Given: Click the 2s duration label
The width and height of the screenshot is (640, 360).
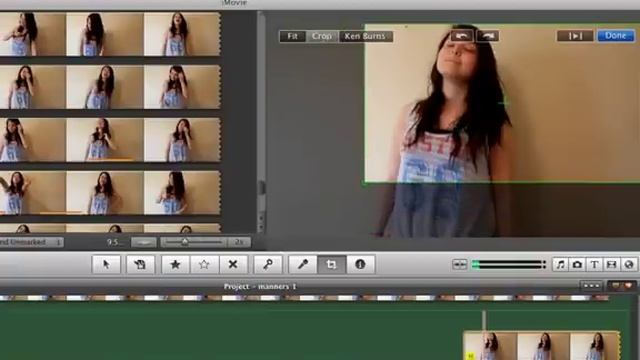Looking at the screenshot, I should pyautogui.click(x=239, y=242).
